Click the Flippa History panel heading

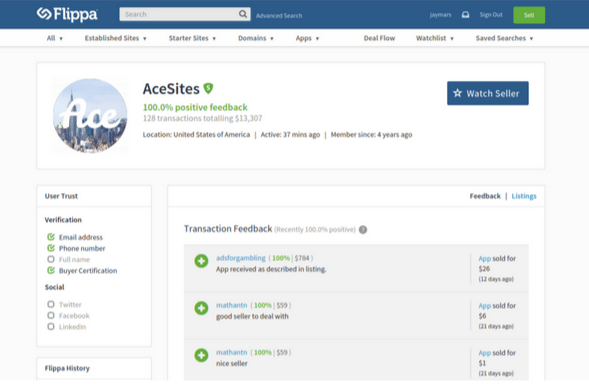point(67,368)
